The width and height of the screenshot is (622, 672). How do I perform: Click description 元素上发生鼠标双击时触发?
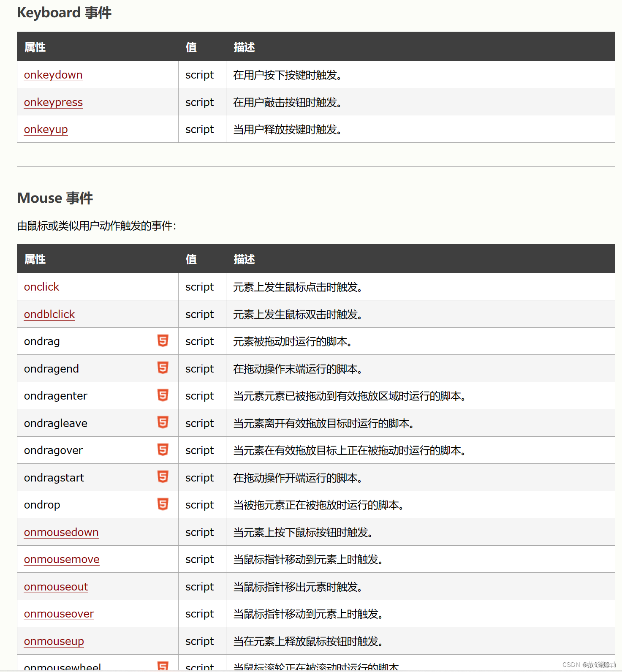pyautogui.click(x=298, y=314)
